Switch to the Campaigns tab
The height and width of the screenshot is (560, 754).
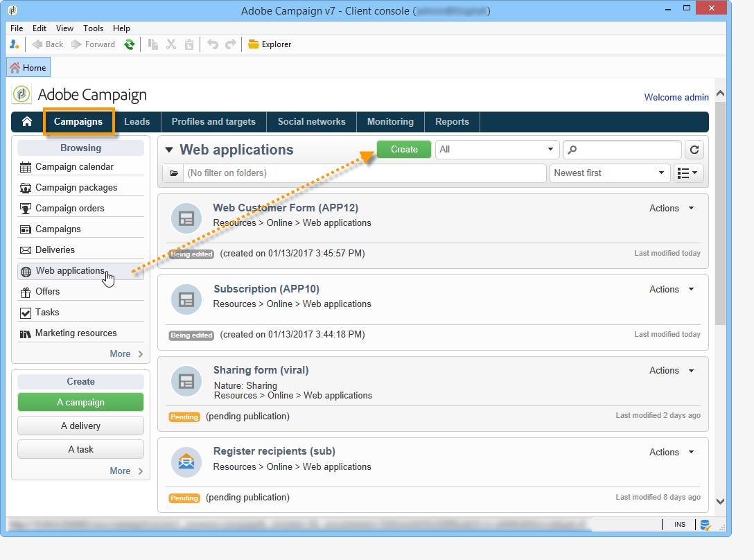[x=78, y=122]
